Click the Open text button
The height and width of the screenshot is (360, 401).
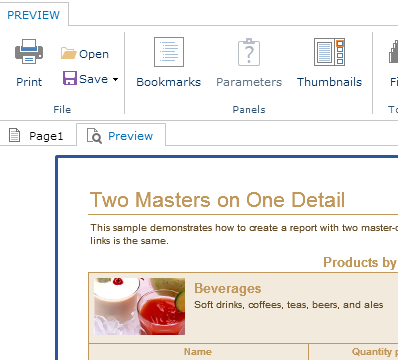tap(94, 54)
